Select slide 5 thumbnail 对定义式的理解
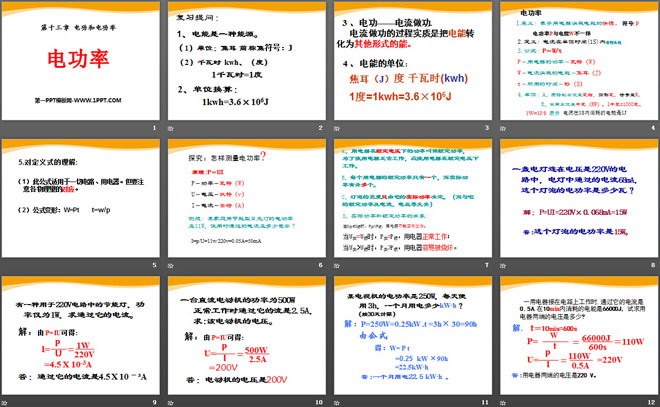Viewport: 660px width, 407px height. [81, 198]
